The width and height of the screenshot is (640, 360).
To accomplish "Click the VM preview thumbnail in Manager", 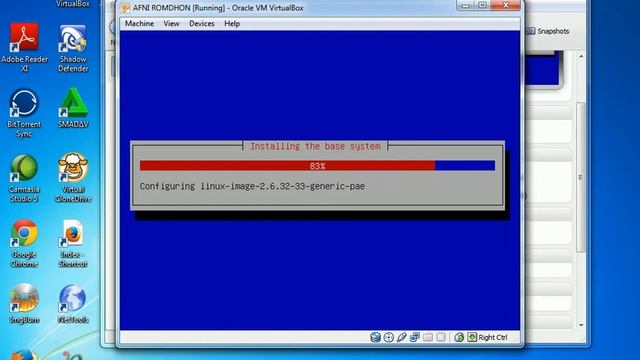I will click(542, 69).
